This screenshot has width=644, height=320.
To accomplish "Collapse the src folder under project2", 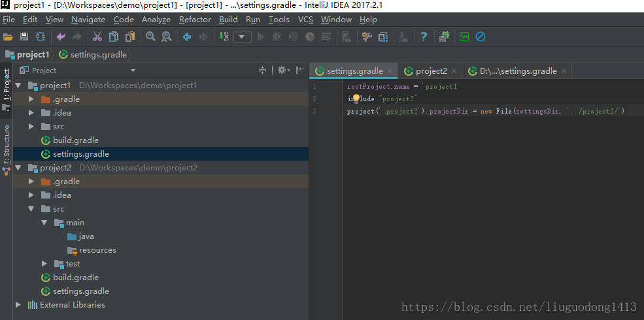I will [31, 209].
